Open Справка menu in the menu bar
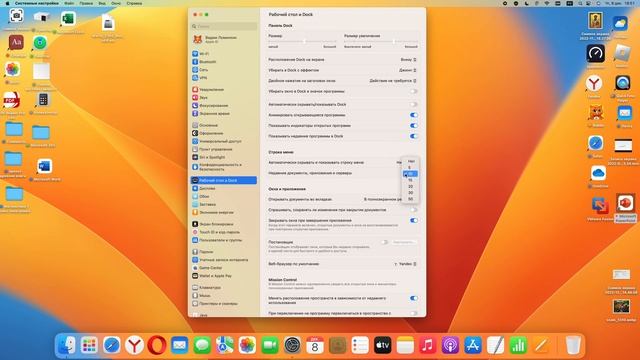640x360 pixels. 134,3
